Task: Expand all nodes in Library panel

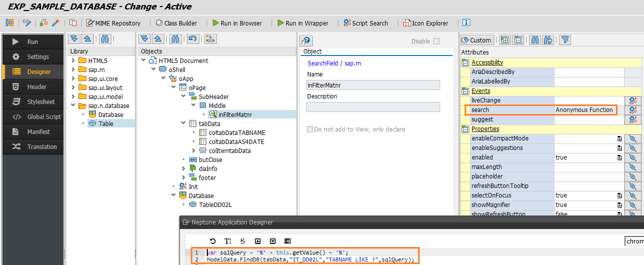Action: click(74, 39)
